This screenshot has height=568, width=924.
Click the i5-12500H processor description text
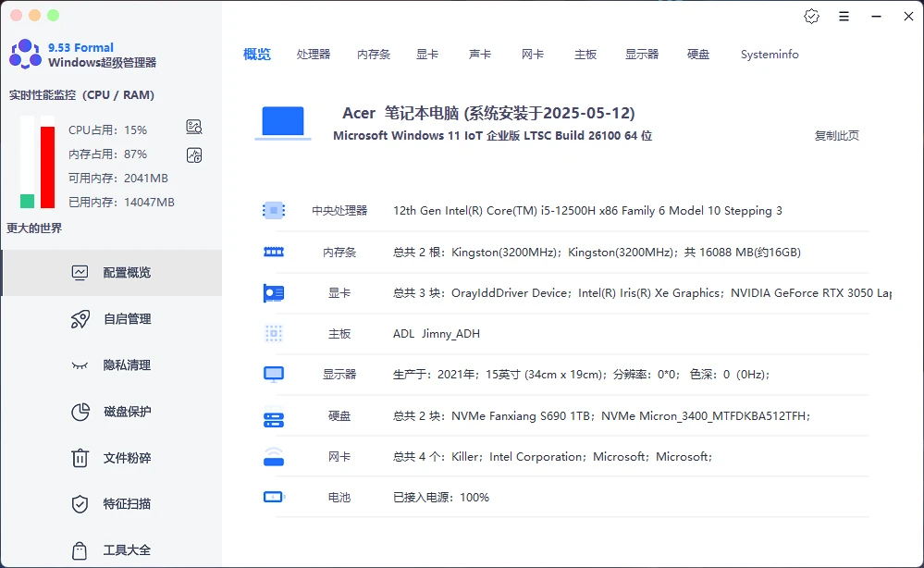pos(587,210)
